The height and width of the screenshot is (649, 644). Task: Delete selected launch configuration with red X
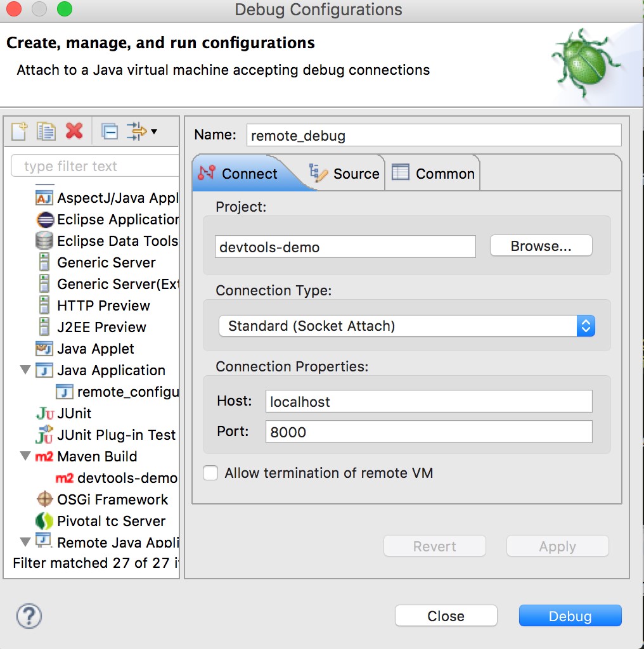[x=74, y=131]
